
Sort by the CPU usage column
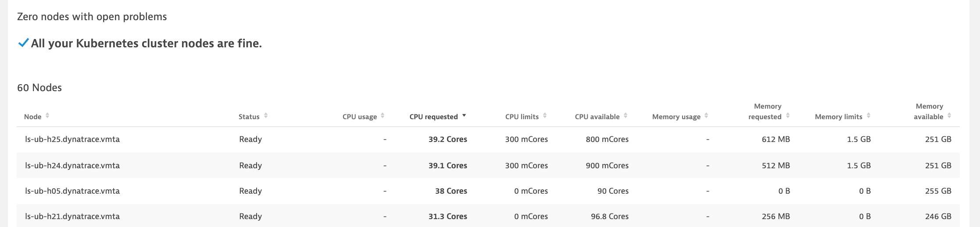click(383, 116)
